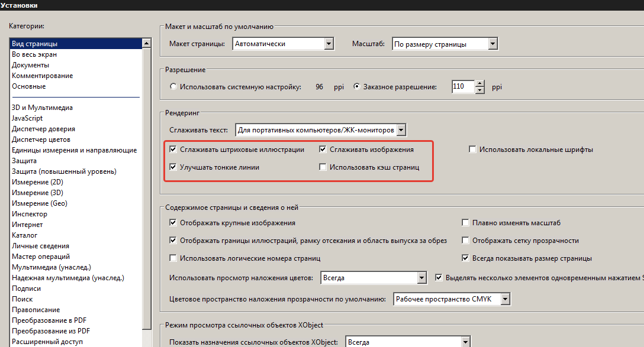This screenshot has height=347, width=644.
Task: Click the categories list scroll-up arrow
Action: pos(147,43)
